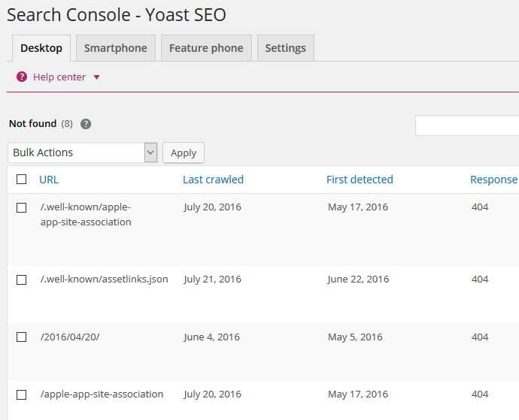Viewport: 519px width, 420px height.
Task: Click the Help center question mark icon
Action: tap(22, 77)
